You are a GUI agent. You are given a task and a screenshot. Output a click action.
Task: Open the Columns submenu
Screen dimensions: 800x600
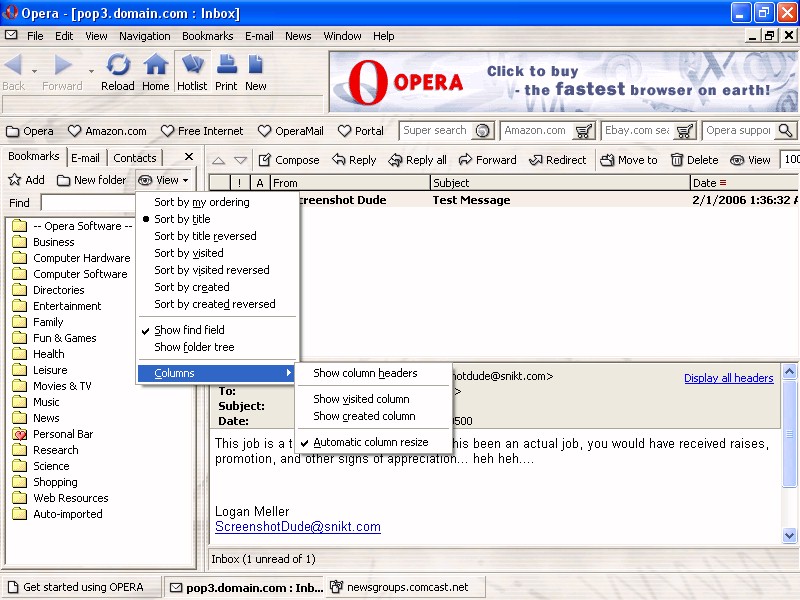(x=216, y=373)
